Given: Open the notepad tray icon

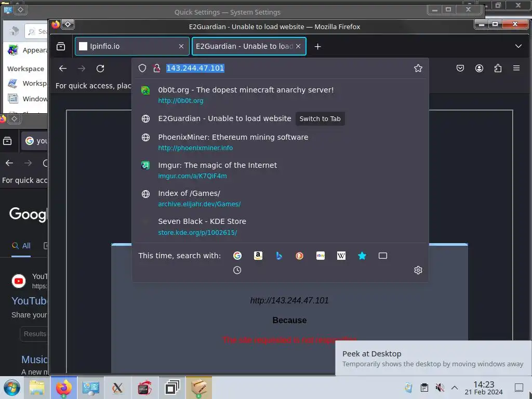Looking at the screenshot, I should point(408,388).
